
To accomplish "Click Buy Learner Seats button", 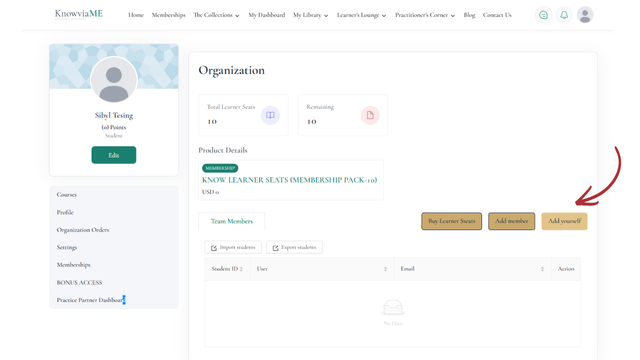I will point(451,221).
